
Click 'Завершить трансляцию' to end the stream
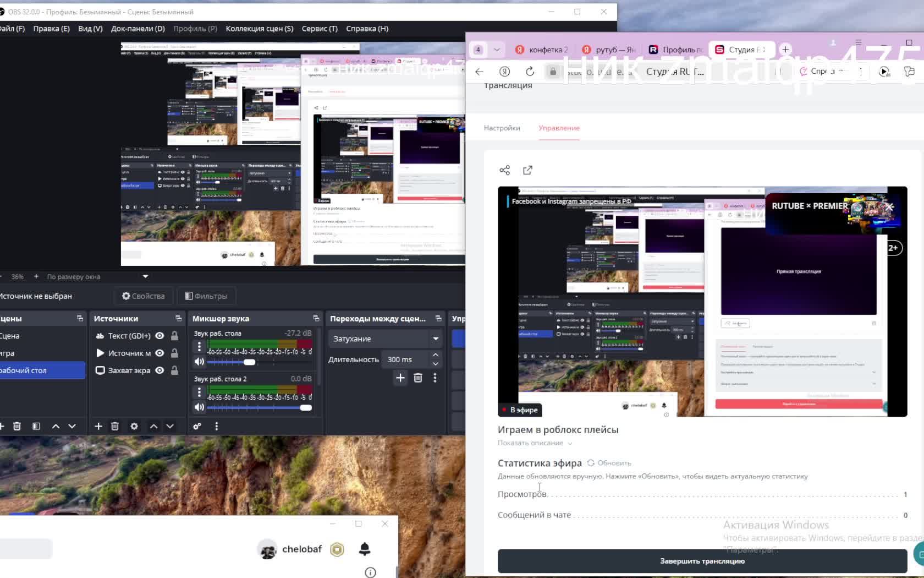coord(702,561)
